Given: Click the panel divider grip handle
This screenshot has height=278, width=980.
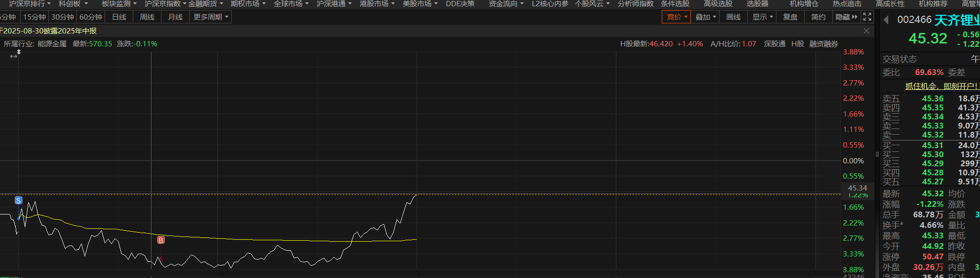Looking at the screenshot, I should [877, 154].
